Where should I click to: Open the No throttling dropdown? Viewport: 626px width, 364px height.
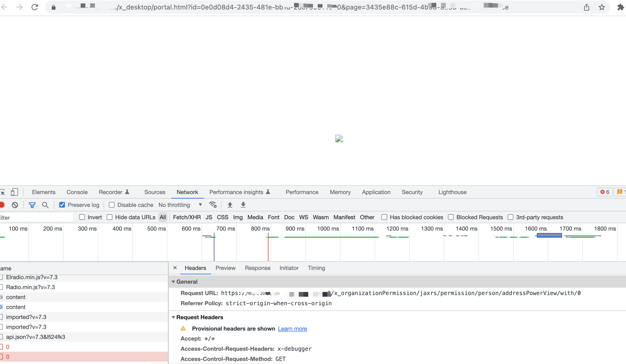coord(180,205)
